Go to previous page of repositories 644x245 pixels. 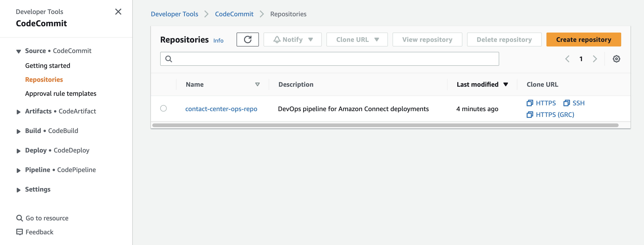(x=567, y=59)
